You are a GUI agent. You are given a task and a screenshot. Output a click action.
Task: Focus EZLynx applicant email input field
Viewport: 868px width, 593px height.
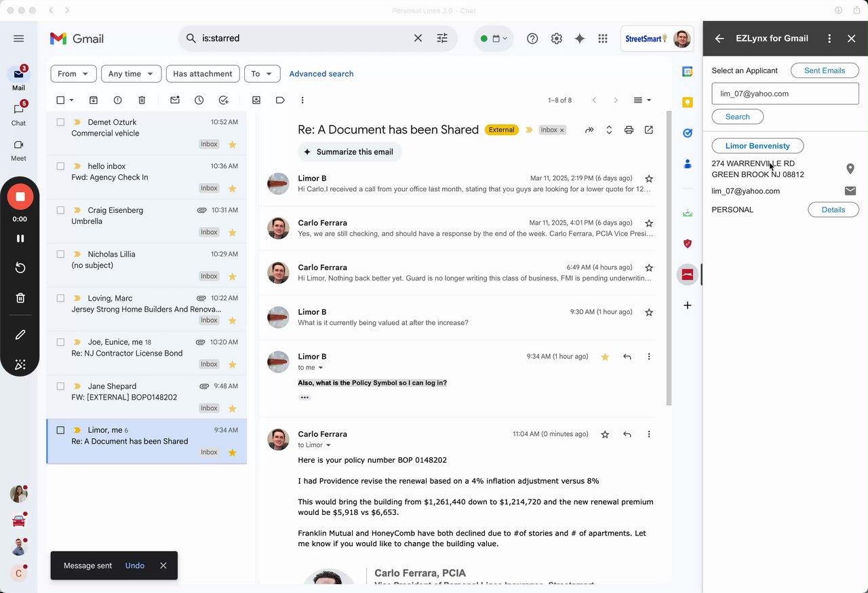coord(785,94)
